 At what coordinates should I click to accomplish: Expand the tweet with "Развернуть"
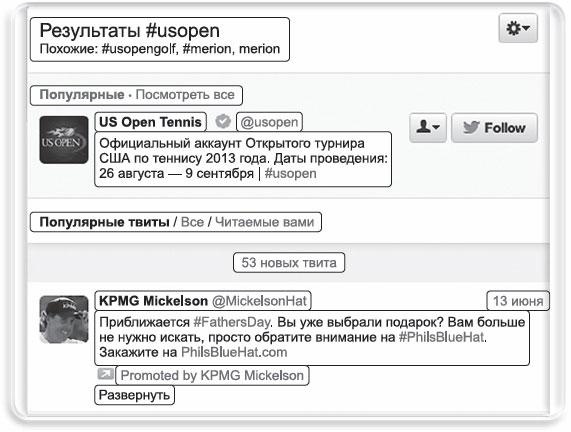134,395
